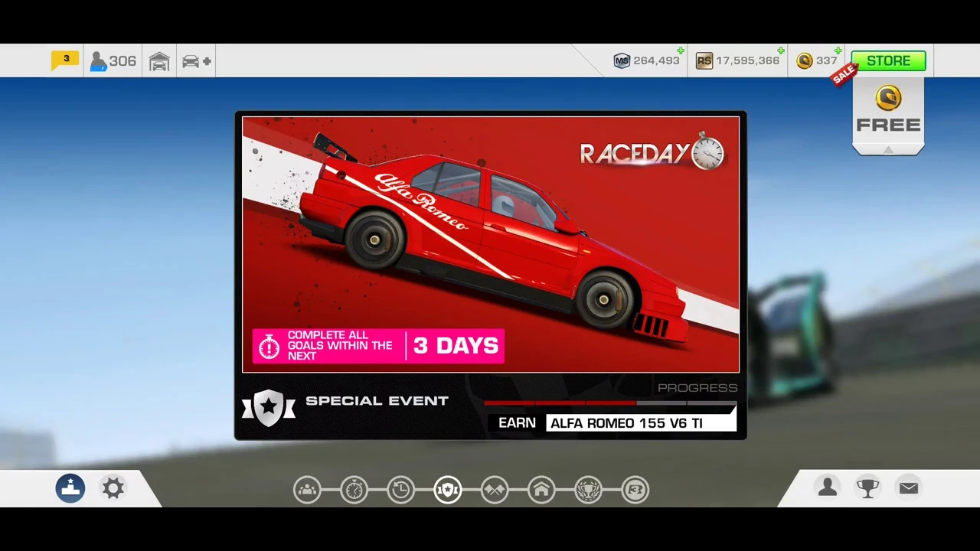
Task: Switch to the online multiplayer group tab
Action: coord(307,490)
